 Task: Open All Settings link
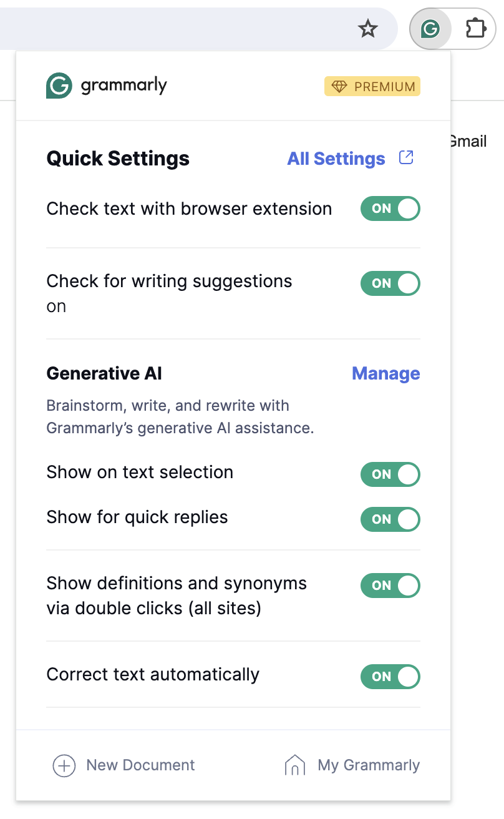336,159
